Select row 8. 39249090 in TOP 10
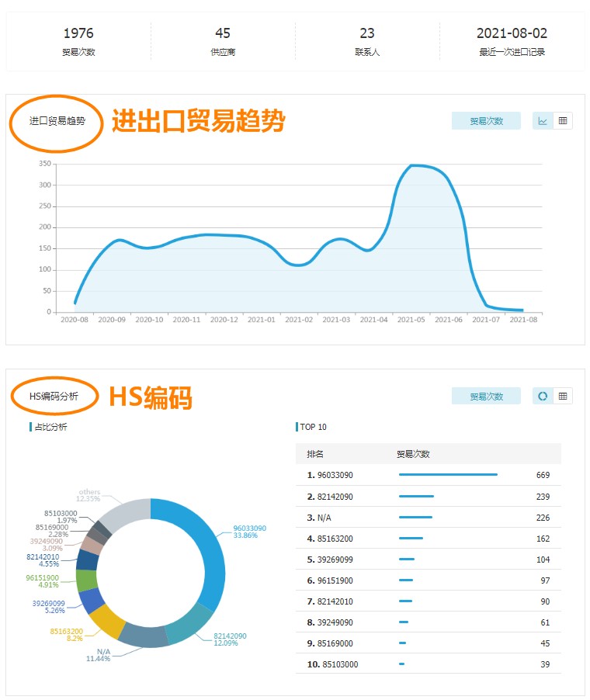The width and height of the screenshot is (590, 700). (x=429, y=622)
